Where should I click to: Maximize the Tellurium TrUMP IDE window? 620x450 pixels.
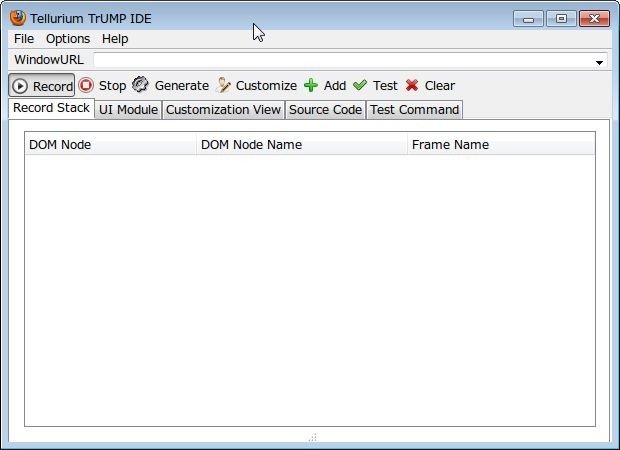click(561, 19)
